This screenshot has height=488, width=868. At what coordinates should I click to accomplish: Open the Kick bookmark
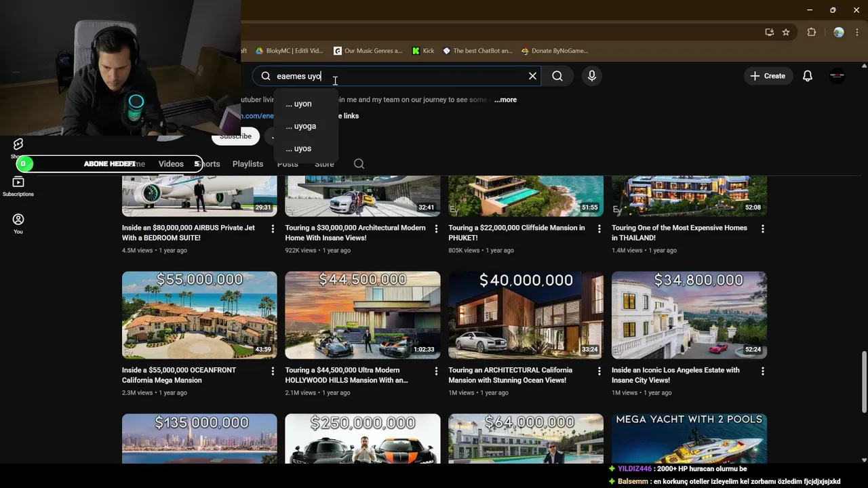click(x=422, y=51)
